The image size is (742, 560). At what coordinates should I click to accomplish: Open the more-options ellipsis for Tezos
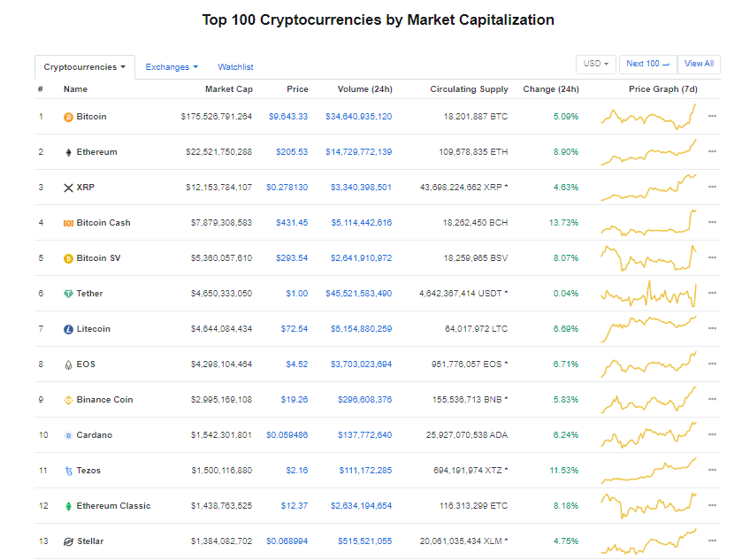coord(712,470)
